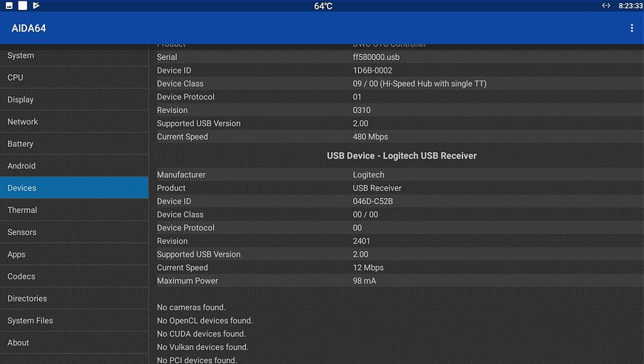The image size is (644, 364).
Task: Tap the white square status bar icon
Action: coord(23,6)
